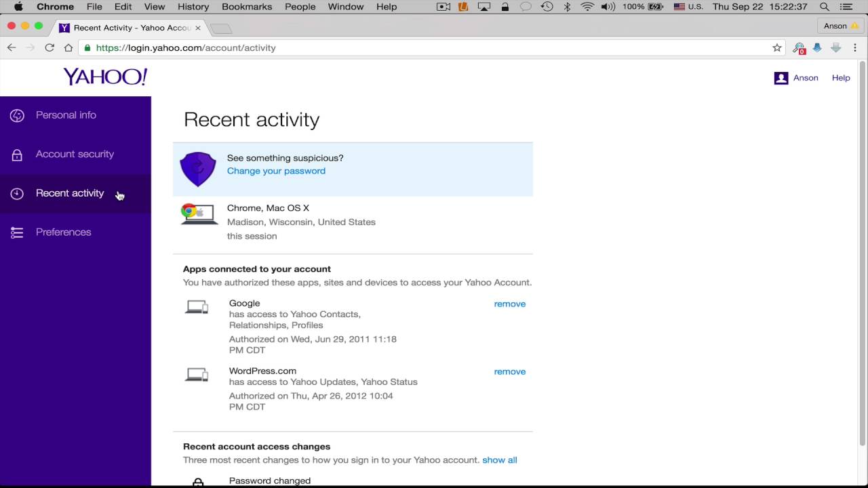Viewport: 868px width, 488px height.
Task: Click the purple security shield icon
Action: click(x=197, y=168)
